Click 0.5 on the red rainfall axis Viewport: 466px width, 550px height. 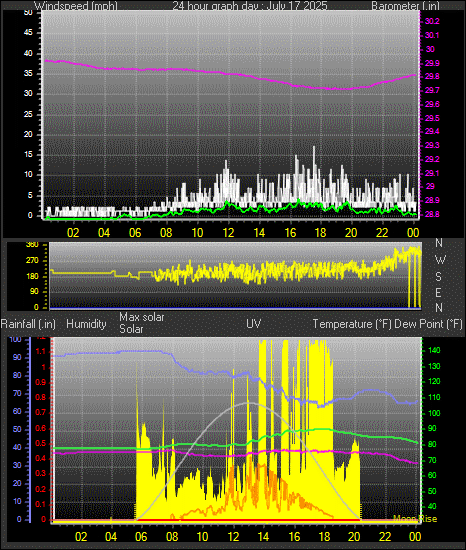(x=41, y=443)
